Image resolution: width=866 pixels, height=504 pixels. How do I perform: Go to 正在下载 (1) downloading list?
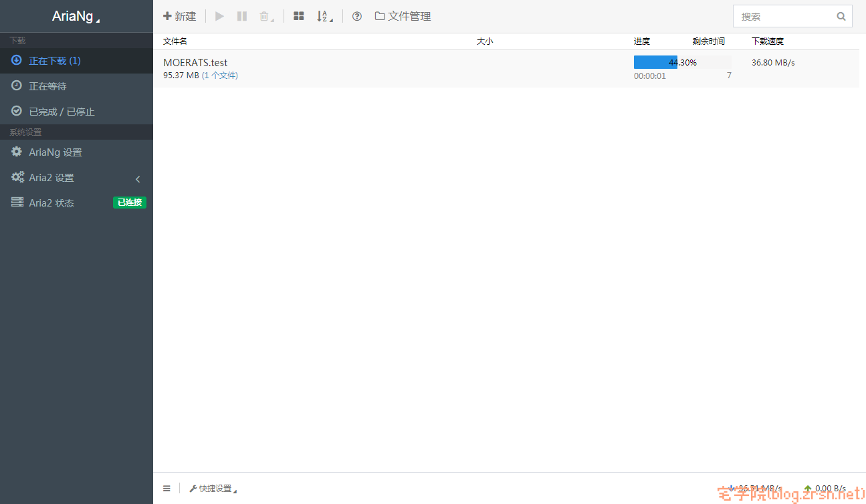pos(76,61)
